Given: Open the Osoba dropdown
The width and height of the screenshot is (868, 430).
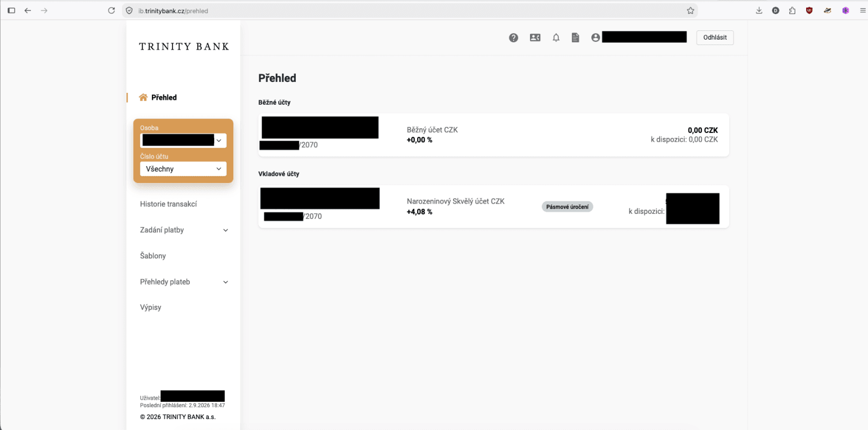Looking at the screenshot, I should (183, 141).
